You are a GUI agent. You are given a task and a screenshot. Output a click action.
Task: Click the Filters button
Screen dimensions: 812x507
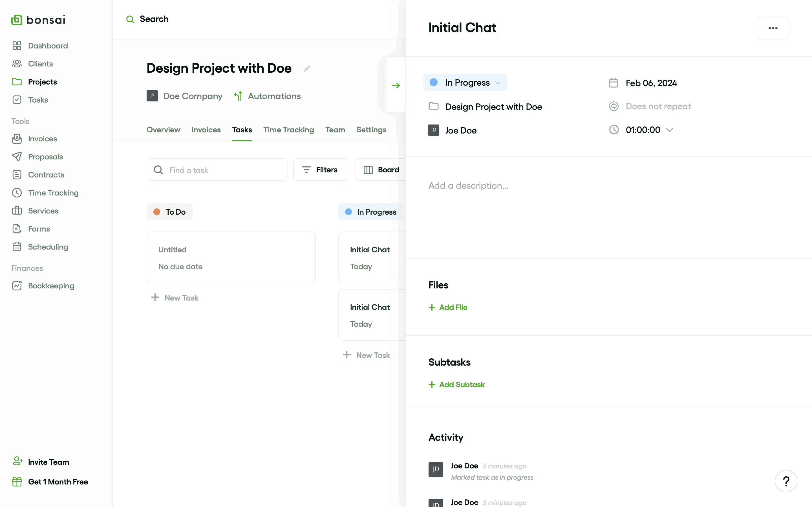click(321, 170)
